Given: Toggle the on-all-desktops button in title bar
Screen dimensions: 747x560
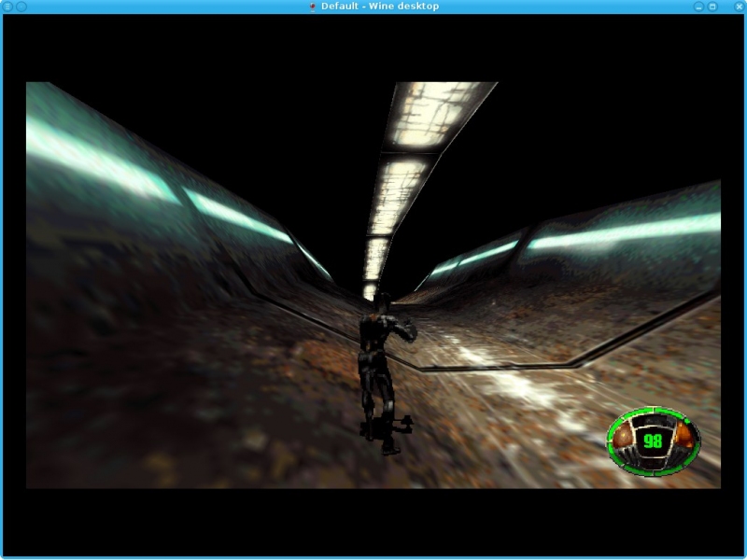Looking at the screenshot, I should [x=21, y=7].
